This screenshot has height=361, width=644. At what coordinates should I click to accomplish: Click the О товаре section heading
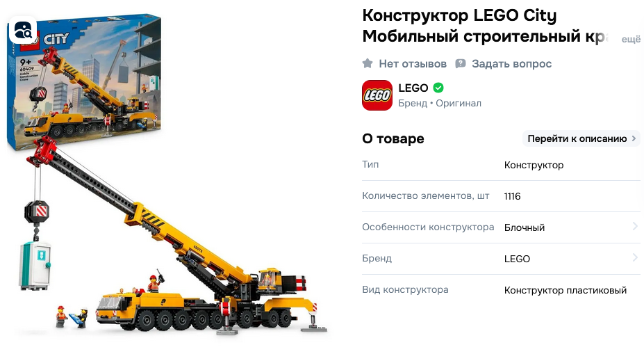[x=393, y=138]
